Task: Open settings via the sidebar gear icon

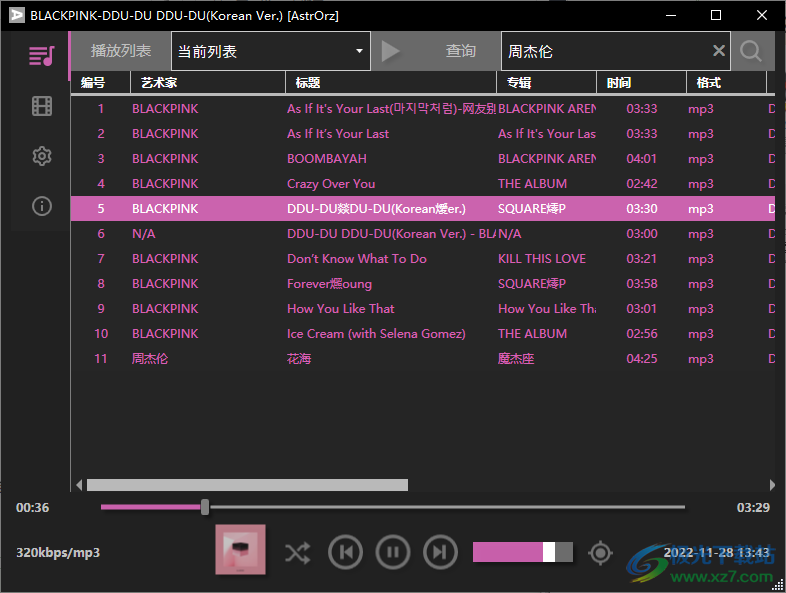Action: click(42, 156)
